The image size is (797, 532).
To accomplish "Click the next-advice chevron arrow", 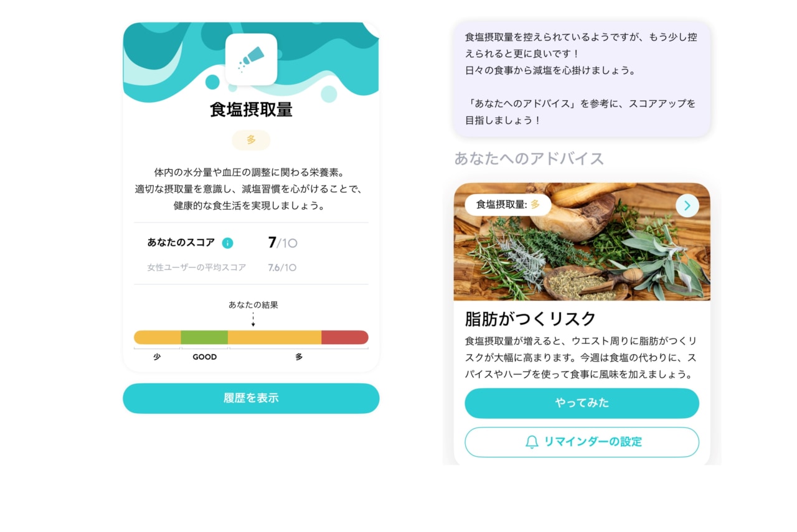I will (x=687, y=206).
